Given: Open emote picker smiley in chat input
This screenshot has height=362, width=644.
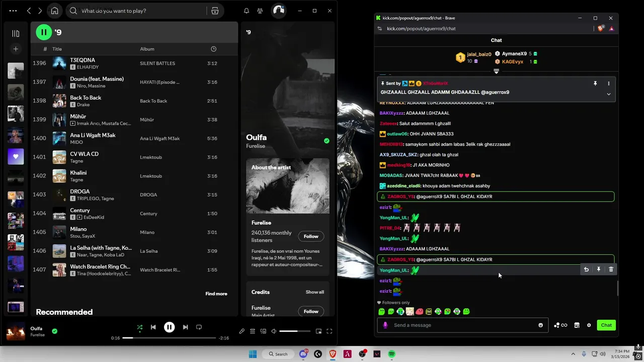Looking at the screenshot, I should point(541,325).
